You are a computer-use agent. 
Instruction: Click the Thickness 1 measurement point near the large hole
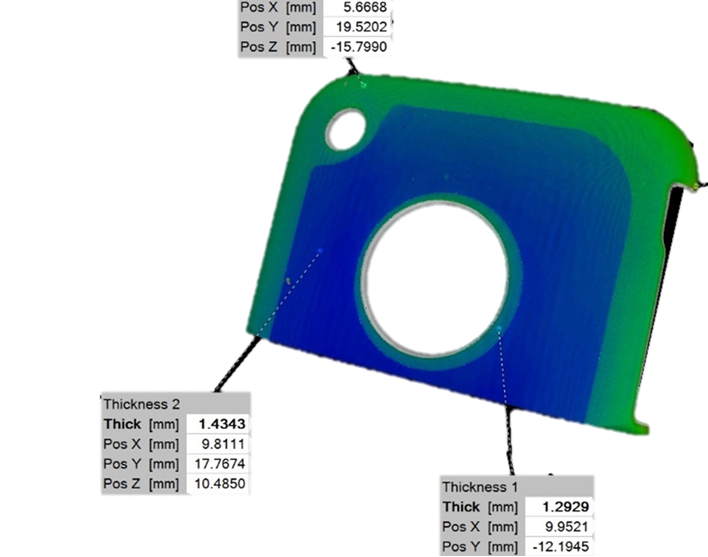(x=497, y=325)
